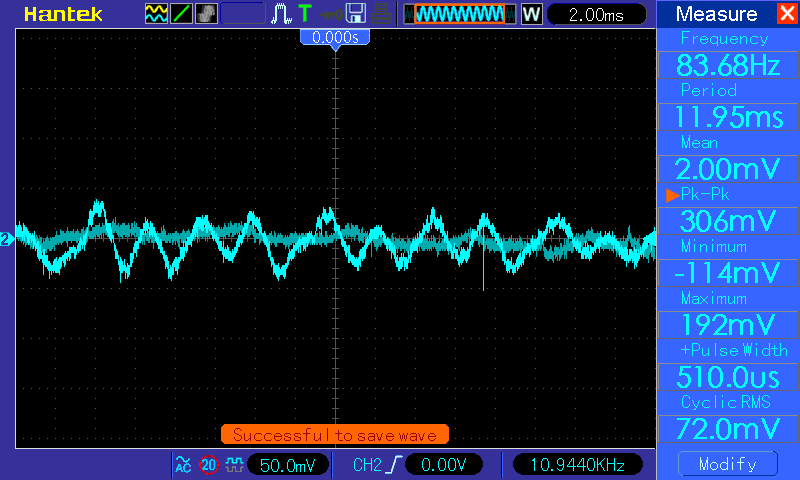Click the AC coupling icon
The width and height of the screenshot is (800, 480).
point(183,464)
